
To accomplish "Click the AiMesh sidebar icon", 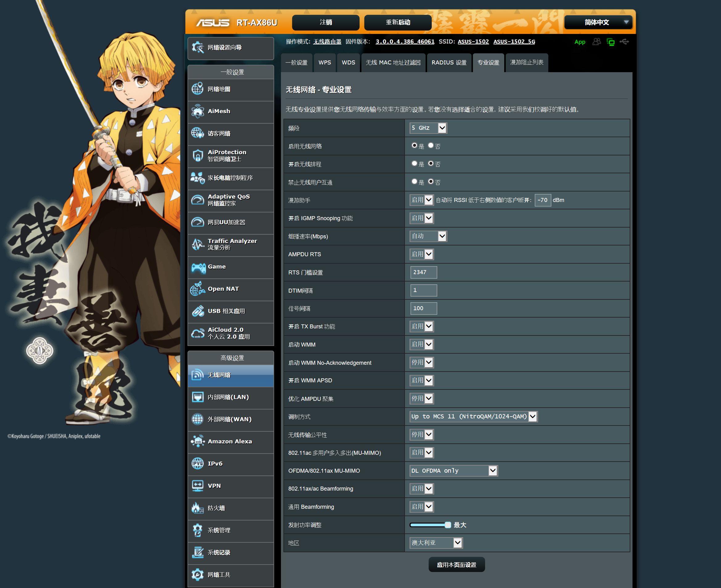I will pyautogui.click(x=198, y=111).
